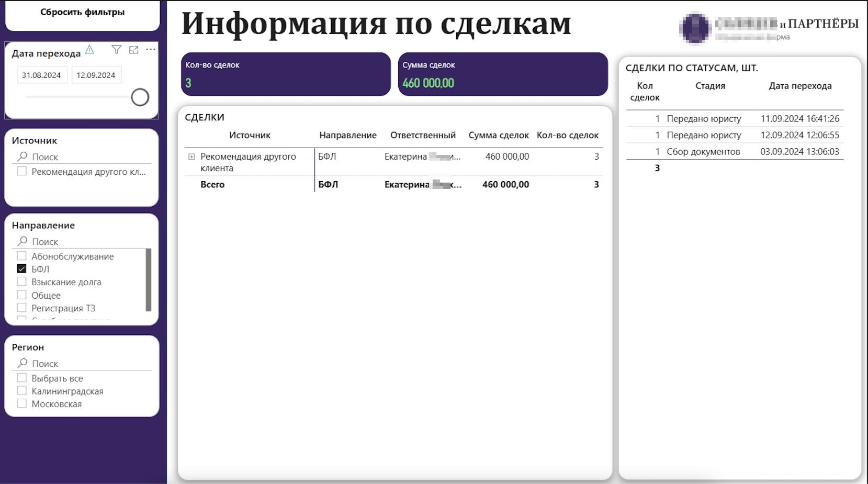Click the start date field 31.08.2024
The image size is (868, 484).
[41, 75]
